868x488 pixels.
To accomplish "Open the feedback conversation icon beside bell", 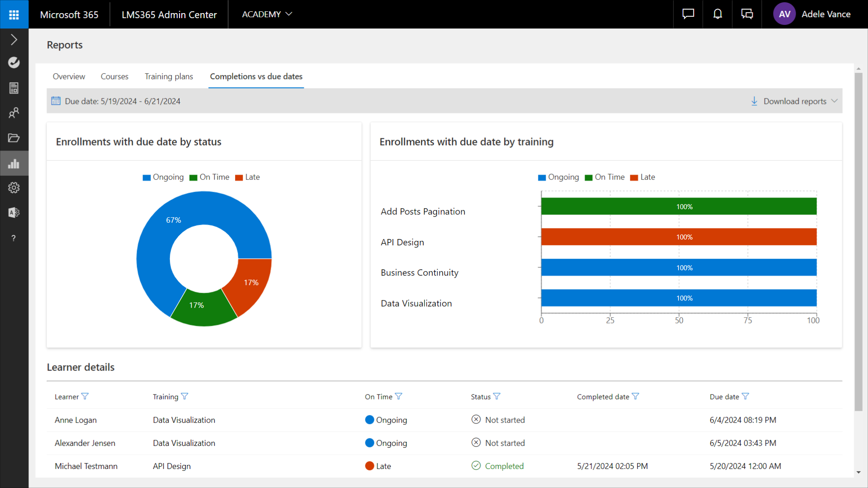I will [747, 14].
